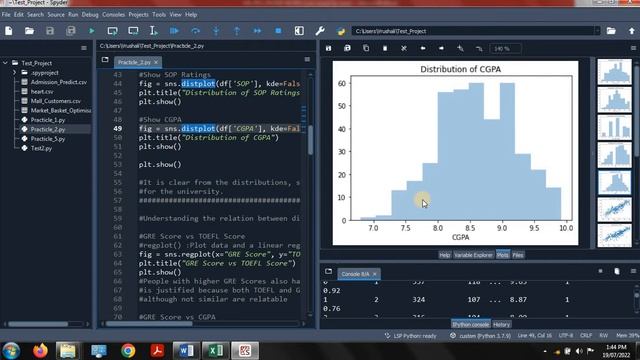
Task: Open the Consoles menu
Action: pyautogui.click(x=113, y=15)
